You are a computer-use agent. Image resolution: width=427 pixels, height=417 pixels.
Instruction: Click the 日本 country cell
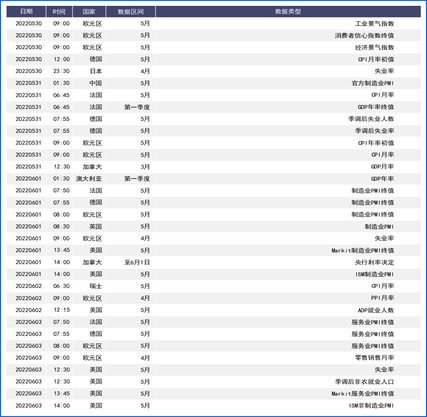[x=96, y=71]
